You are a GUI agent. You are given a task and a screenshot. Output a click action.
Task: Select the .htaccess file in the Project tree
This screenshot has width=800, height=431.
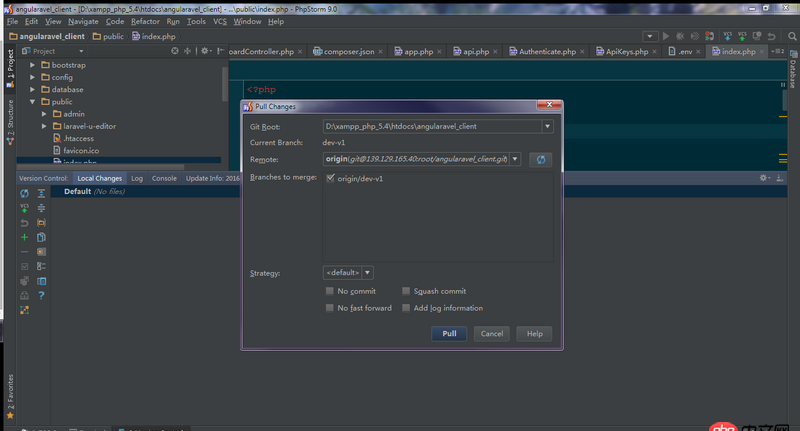[73, 138]
